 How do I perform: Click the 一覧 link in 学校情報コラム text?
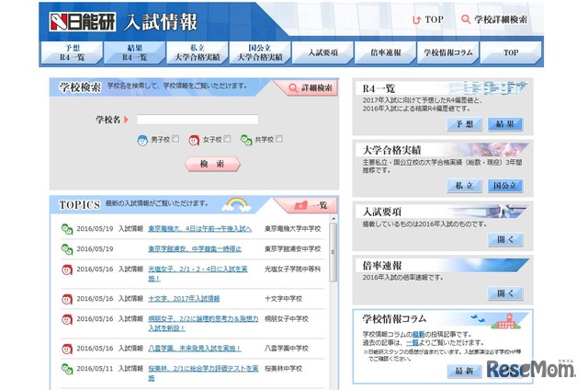click(413, 342)
